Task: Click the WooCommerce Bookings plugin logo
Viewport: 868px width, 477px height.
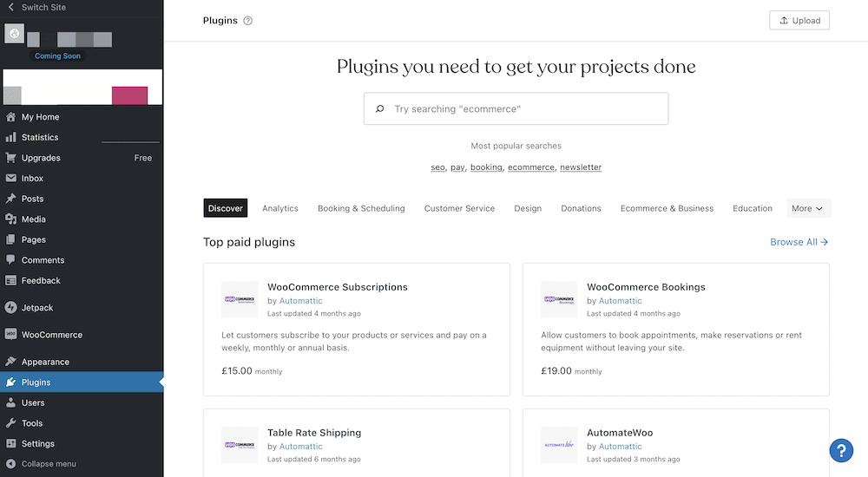Action: point(558,299)
